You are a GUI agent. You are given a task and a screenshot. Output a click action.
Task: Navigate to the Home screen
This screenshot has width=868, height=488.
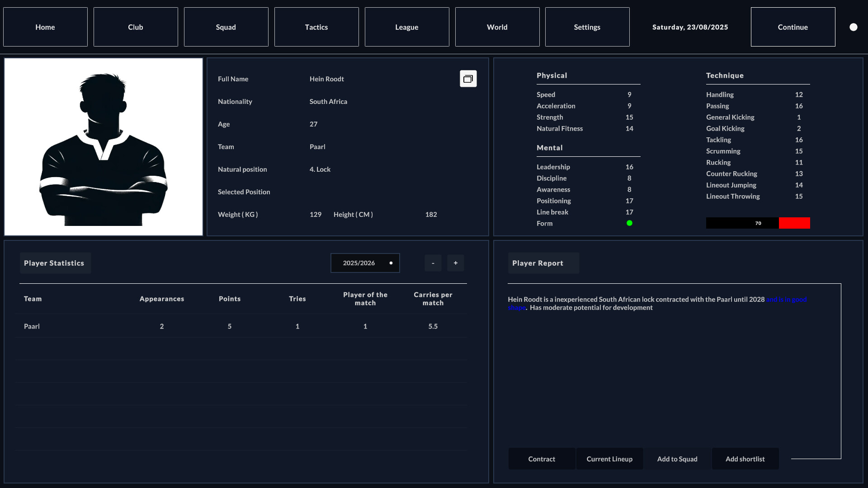(45, 27)
